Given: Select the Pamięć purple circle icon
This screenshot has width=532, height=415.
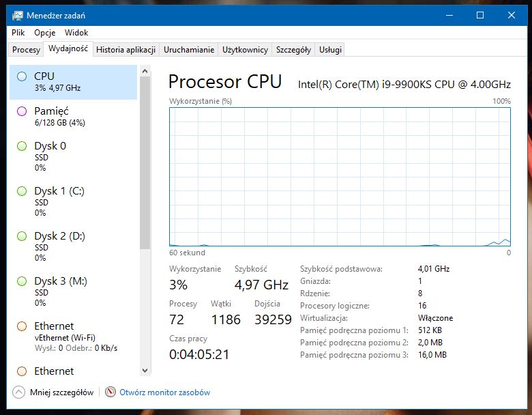Looking at the screenshot, I should 22,111.
